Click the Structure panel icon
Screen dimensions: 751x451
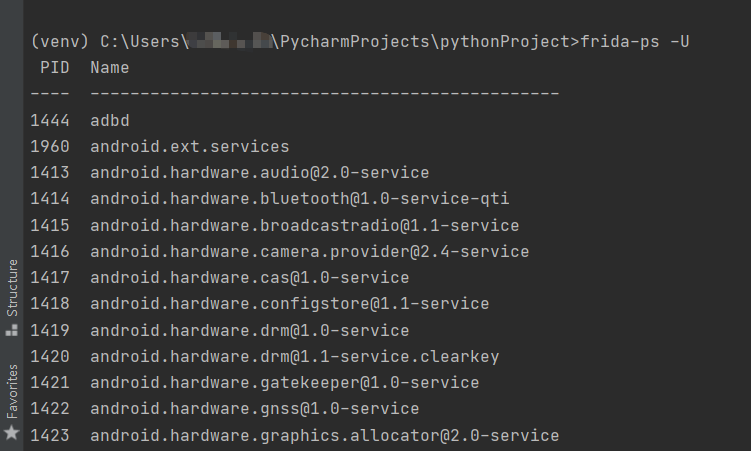(x=12, y=329)
